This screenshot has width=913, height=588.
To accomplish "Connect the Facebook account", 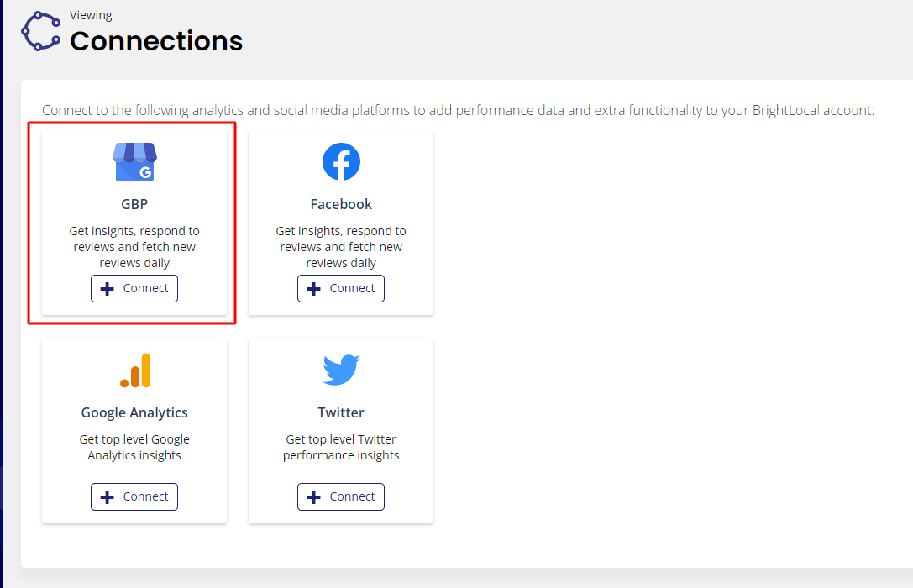I will click(341, 289).
